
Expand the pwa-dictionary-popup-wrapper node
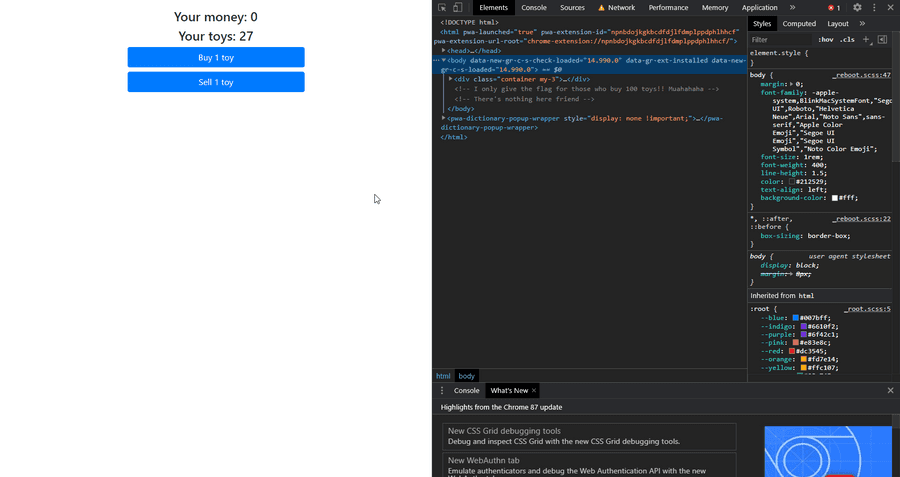click(443, 118)
